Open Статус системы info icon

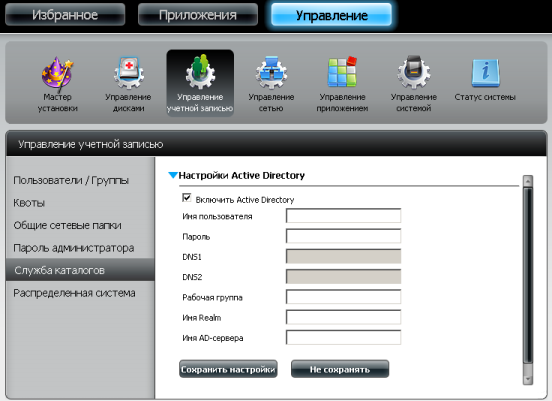[x=485, y=73]
